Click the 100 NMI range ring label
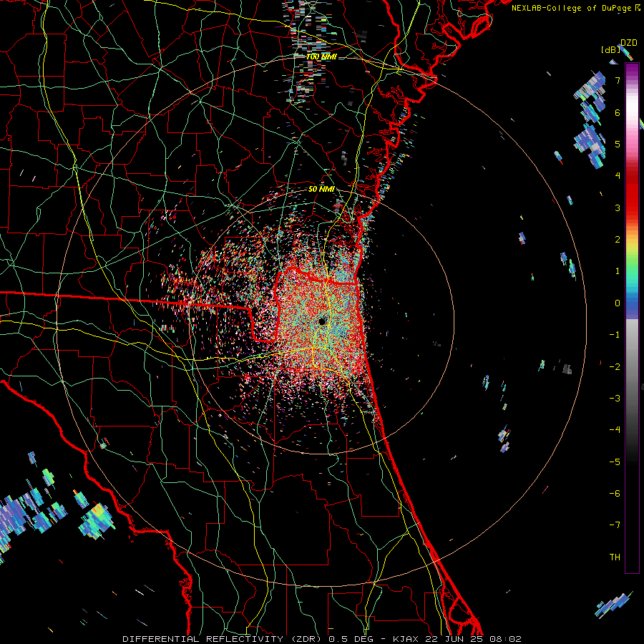644x644 pixels. click(321, 57)
